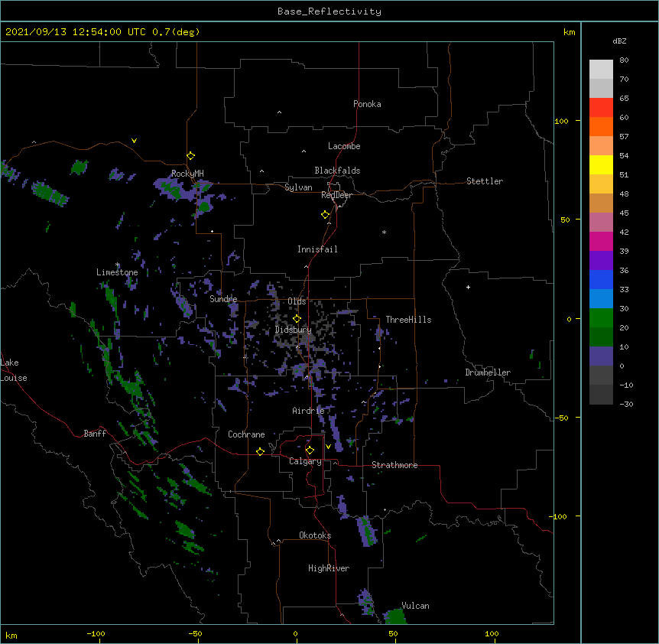Click the ThreeHills label
The width and height of the screenshot is (659, 644).
[x=408, y=320]
